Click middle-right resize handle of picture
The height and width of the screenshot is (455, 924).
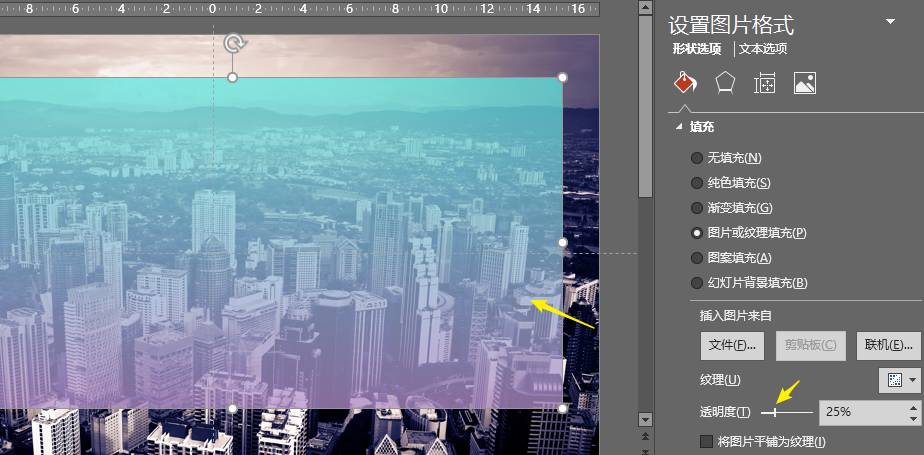point(562,242)
